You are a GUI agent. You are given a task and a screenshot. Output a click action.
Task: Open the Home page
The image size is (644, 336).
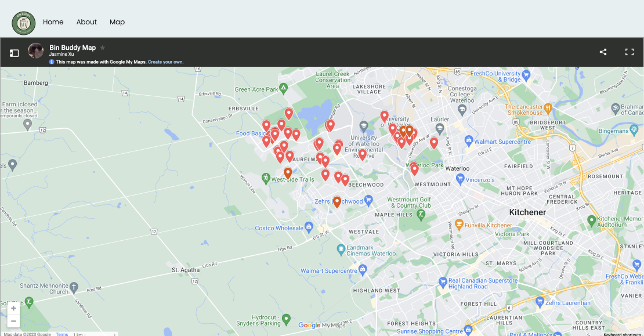[x=53, y=22]
